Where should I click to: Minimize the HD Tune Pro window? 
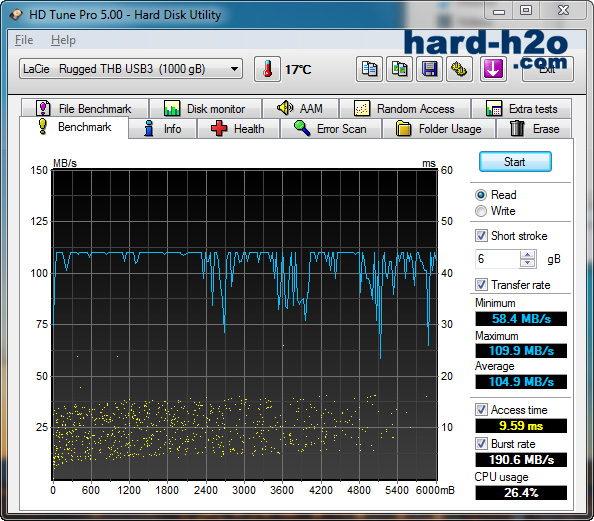499,11
